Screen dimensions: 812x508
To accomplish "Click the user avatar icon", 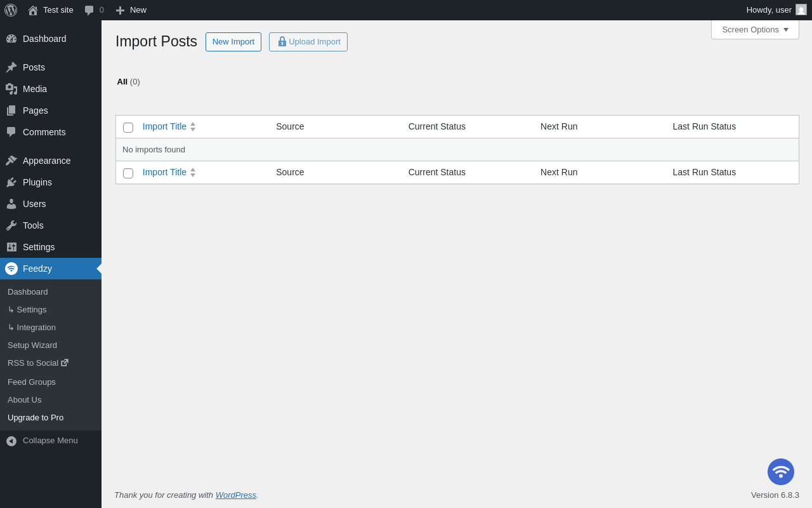I will 801,10.
